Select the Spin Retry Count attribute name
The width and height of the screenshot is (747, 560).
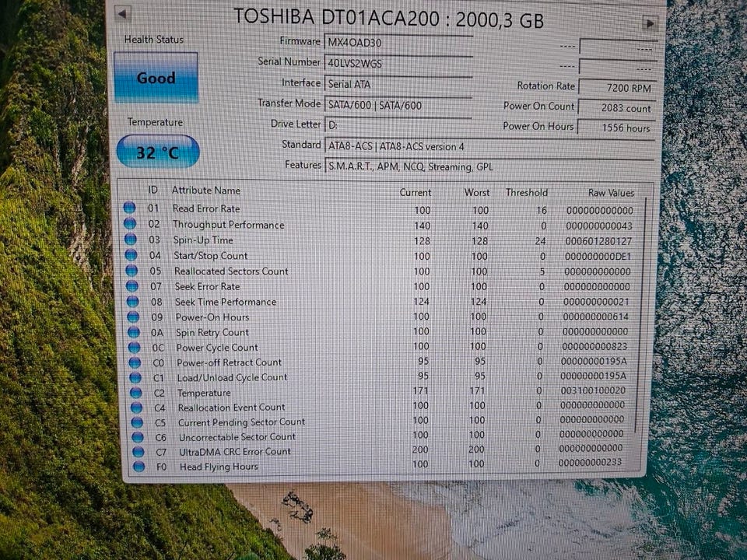point(212,332)
